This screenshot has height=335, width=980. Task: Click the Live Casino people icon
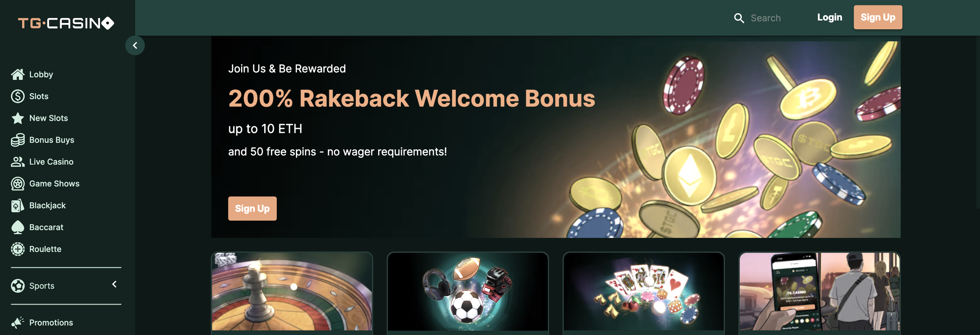[x=18, y=162]
